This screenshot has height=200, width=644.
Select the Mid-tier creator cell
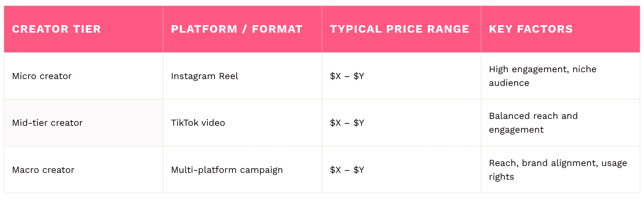[x=47, y=123]
